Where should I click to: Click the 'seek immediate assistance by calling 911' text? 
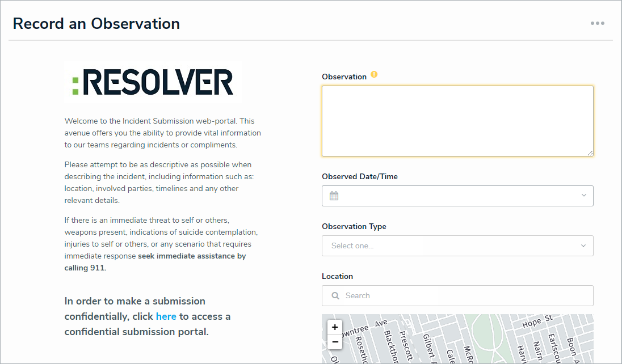tap(155, 262)
